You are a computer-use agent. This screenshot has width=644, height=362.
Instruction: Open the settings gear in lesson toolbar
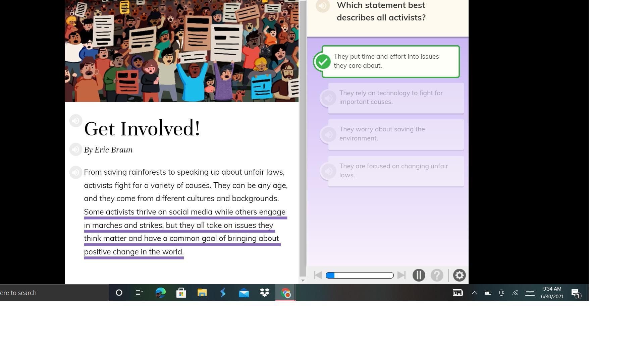coord(459,276)
